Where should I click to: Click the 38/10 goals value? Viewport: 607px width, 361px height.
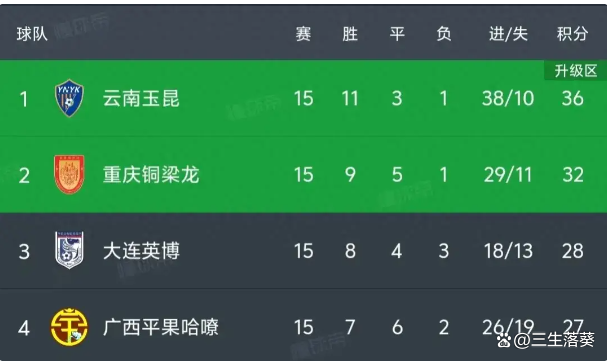508,98
